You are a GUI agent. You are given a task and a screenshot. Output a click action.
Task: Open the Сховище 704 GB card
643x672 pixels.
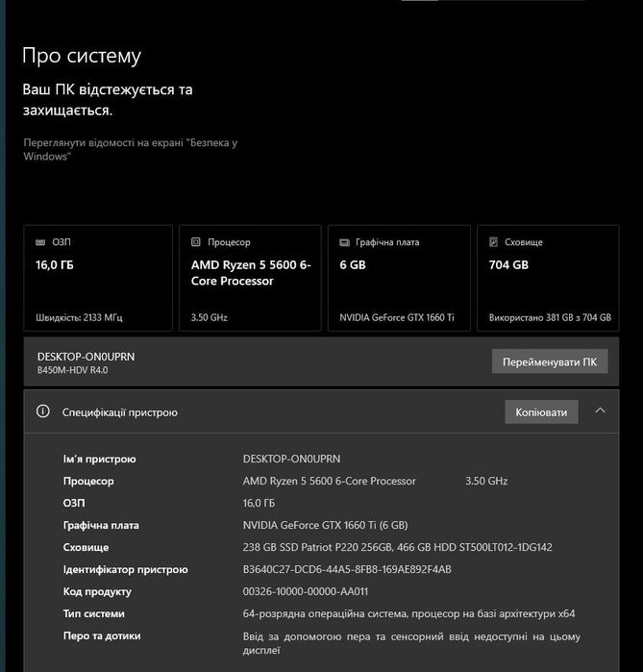[548, 278]
